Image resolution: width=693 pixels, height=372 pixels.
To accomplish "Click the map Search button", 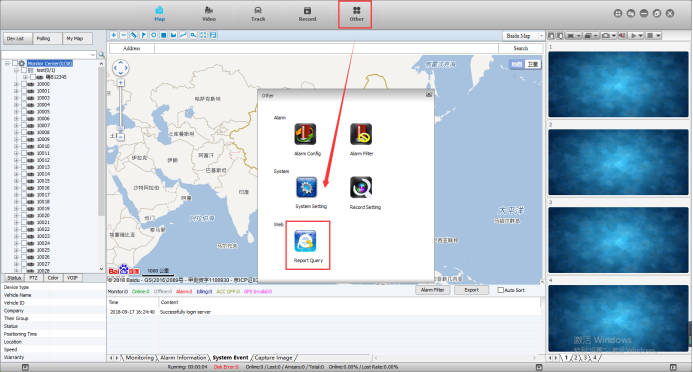I will (x=521, y=48).
